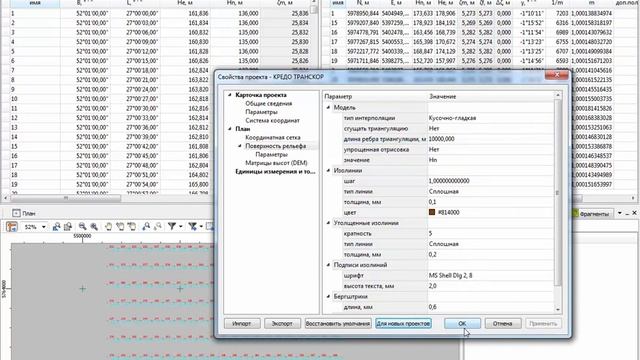Select Общие сведения in project tree
Viewport: 640px width, 360px height.
pos(269,103)
